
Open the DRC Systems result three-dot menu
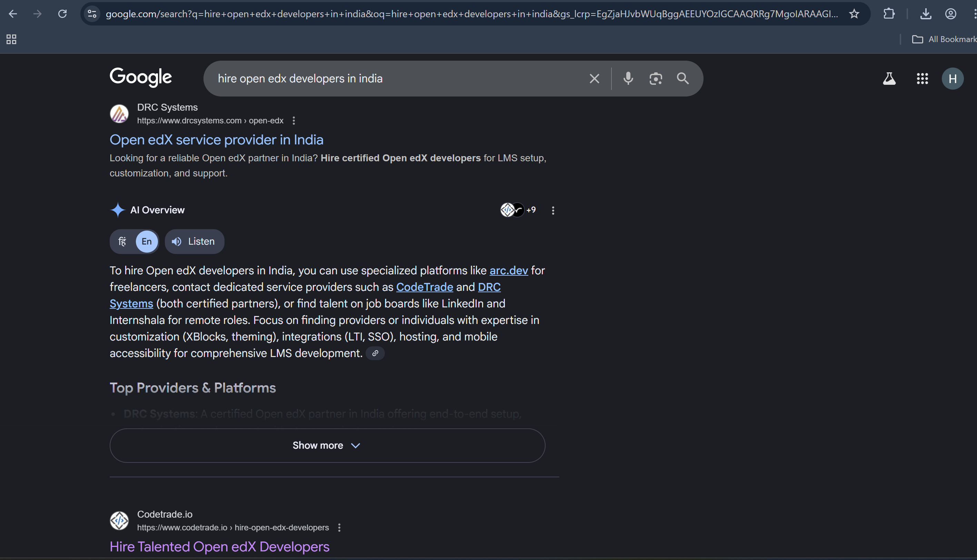(x=294, y=120)
